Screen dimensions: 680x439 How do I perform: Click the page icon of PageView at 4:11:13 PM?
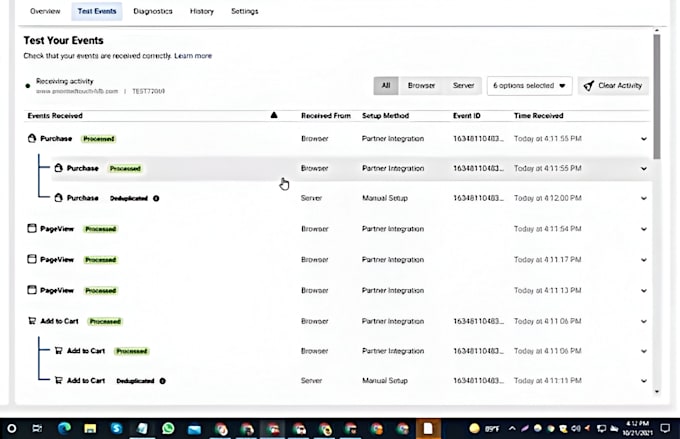(x=32, y=290)
